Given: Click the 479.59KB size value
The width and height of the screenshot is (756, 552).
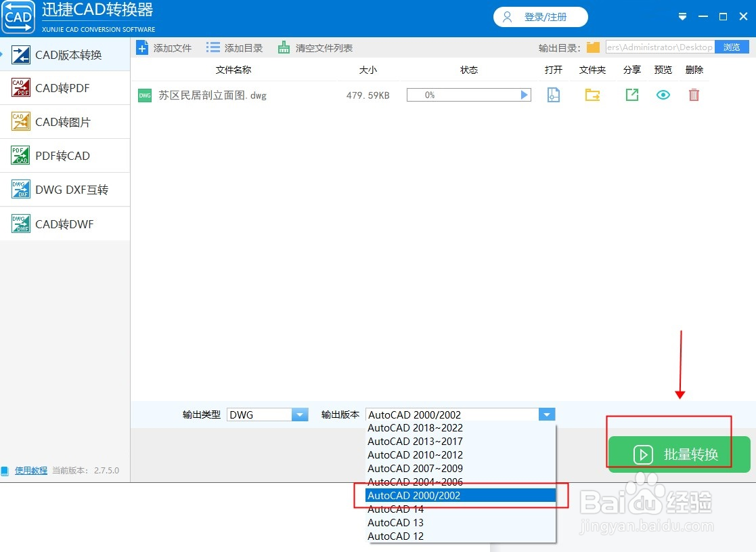Looking at the screenshot, I should click(x=368, y=95).
